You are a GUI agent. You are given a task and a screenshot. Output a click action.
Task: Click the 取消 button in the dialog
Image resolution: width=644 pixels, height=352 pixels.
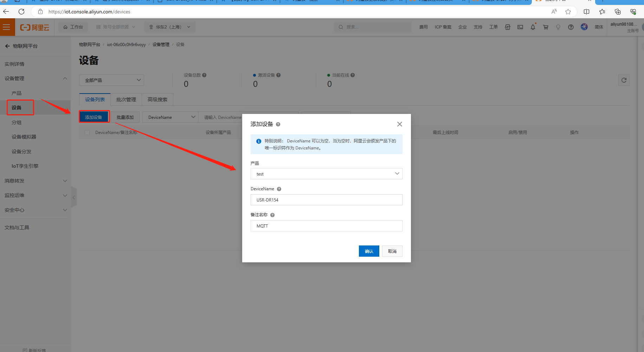tap(392, 251)
